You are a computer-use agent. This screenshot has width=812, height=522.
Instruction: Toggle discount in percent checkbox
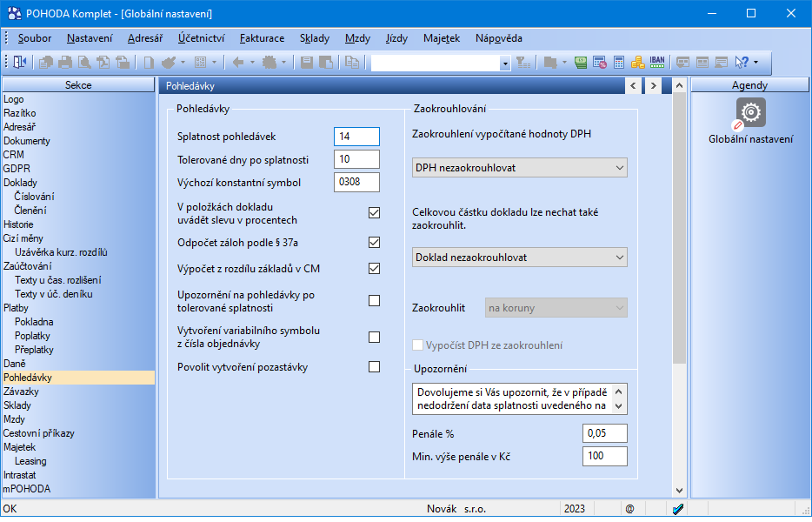click(x=374, y=212)
